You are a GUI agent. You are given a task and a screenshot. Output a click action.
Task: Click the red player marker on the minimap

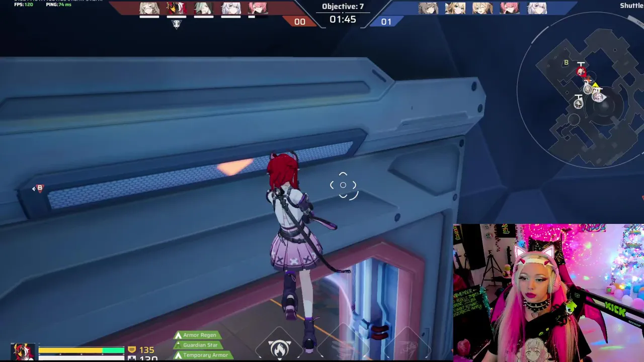pos(581,72)
